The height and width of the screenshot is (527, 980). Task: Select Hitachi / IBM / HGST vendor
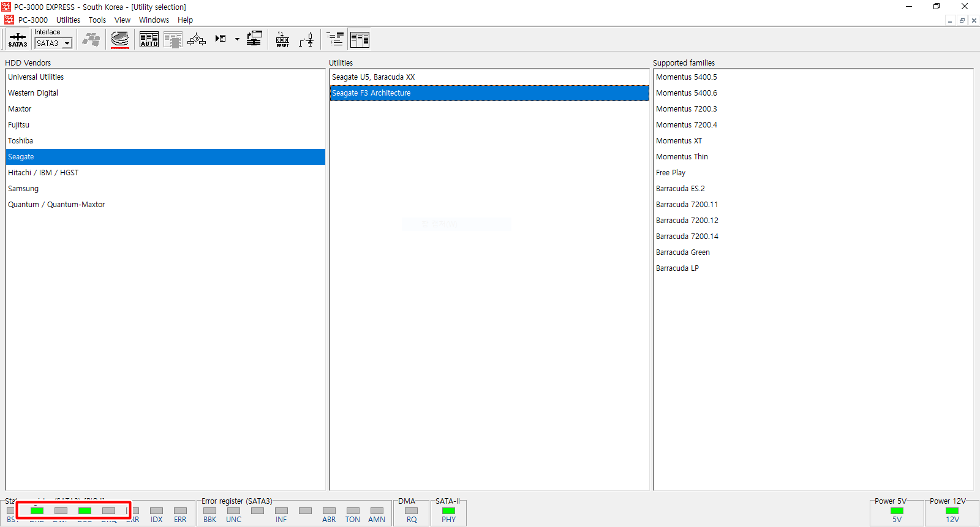[165, 173]
